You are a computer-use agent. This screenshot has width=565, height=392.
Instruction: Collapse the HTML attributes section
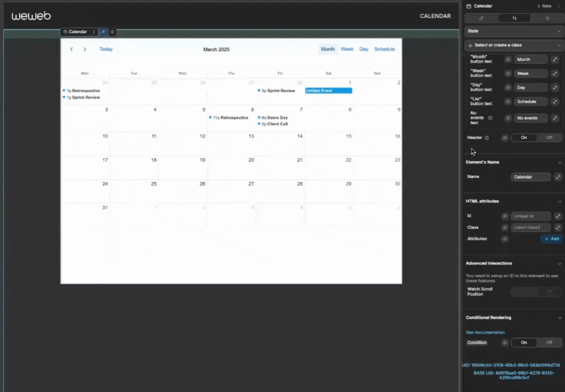click(x=559, y=201)
